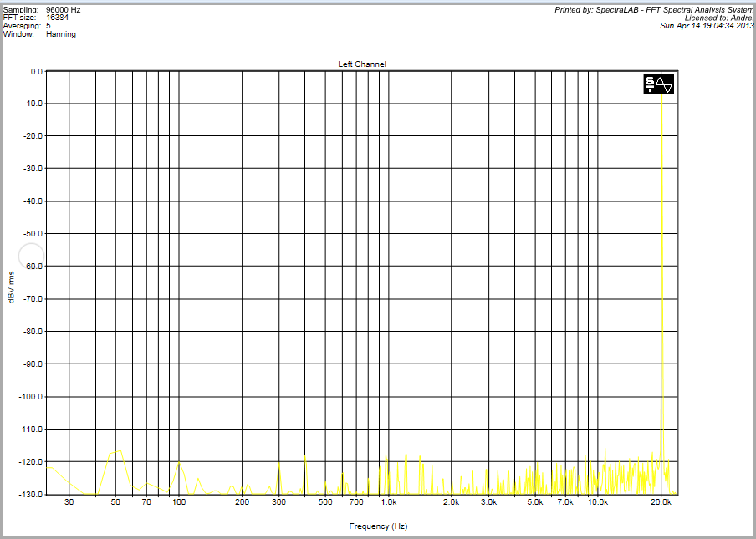Click the '300' frequency axis label
Image resolution: width=756 pixels, height=539 pixels.
pyautogui.click(x=278, y=502)
